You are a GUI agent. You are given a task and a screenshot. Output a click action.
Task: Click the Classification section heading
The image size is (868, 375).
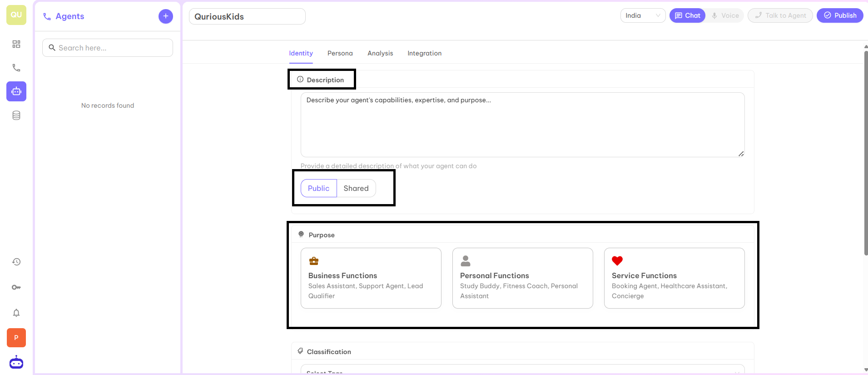tap(329, 352)
